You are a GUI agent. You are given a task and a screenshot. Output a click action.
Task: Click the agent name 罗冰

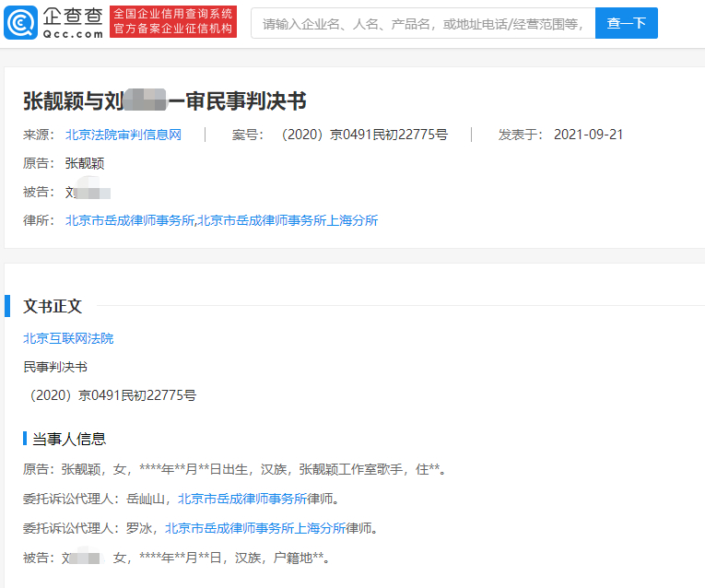tap(139, 528)
